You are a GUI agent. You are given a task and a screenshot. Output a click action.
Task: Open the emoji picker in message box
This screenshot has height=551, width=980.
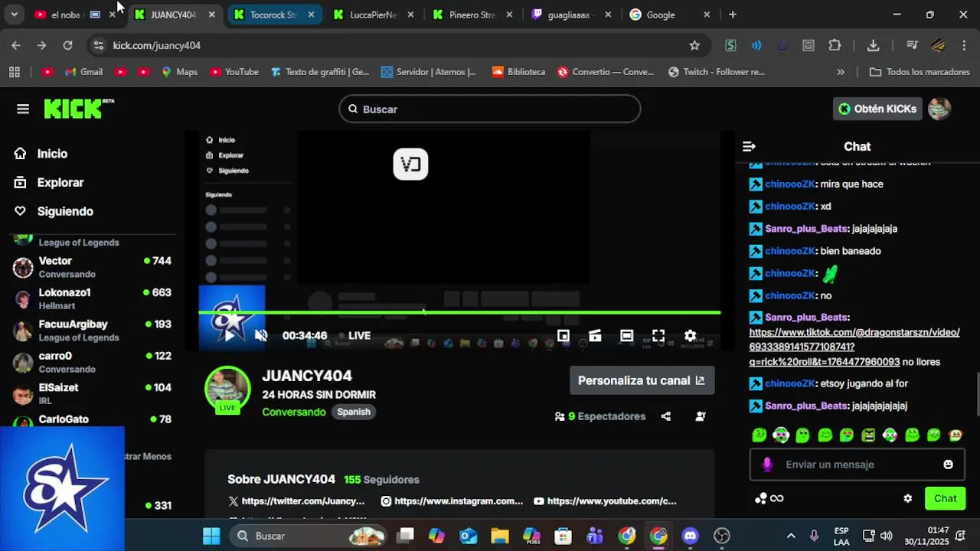tap(948, 465)
